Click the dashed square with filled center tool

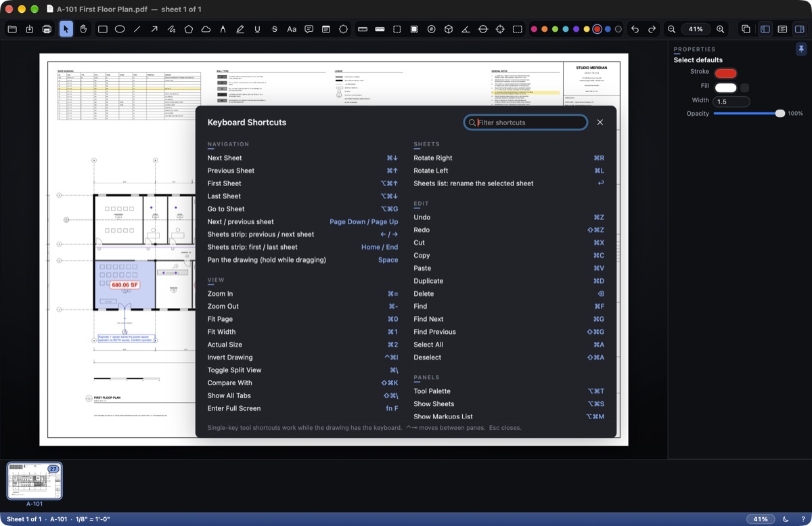[x=413, y=29]
